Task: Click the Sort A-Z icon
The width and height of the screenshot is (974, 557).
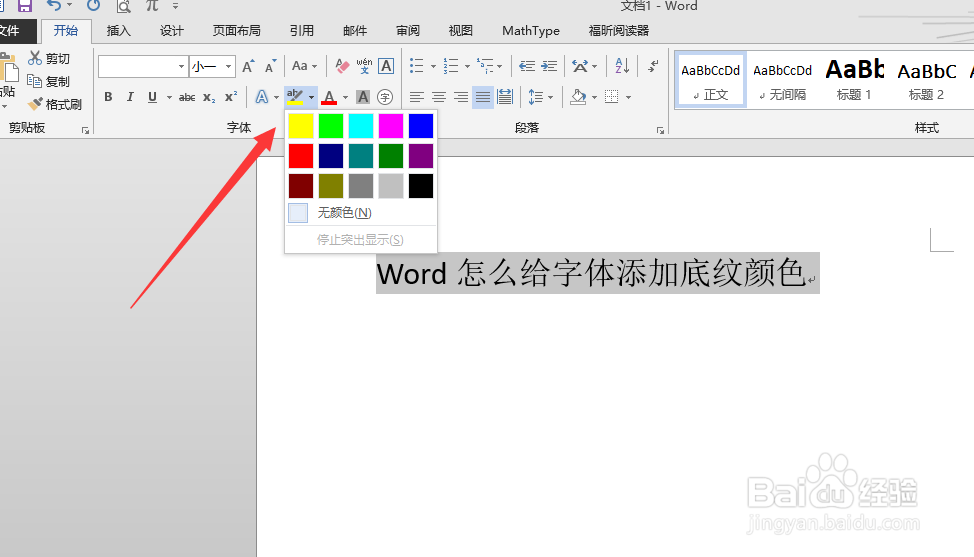Action: point(622,65)
